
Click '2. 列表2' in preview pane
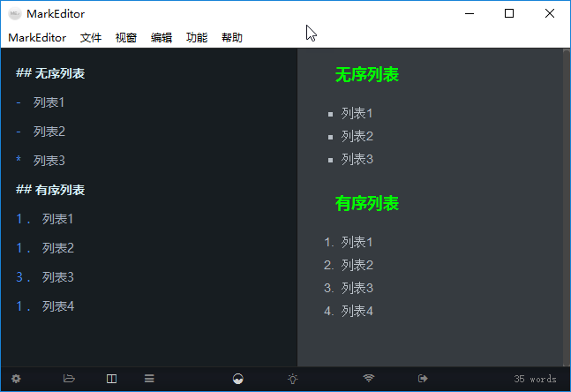(349, 266)
